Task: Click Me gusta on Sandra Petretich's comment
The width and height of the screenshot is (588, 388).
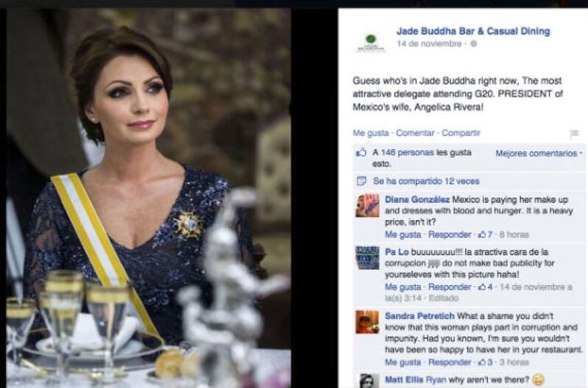Action: (403, 362)
